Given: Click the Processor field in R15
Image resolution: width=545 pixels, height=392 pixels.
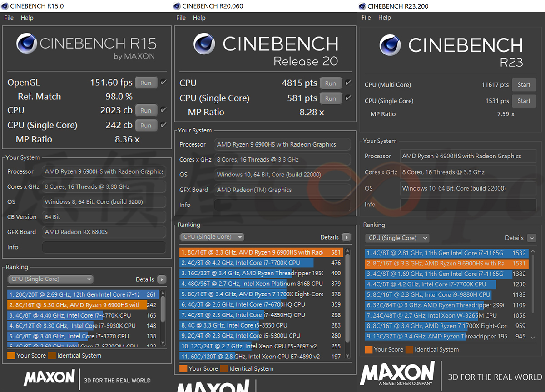Looking at the screenshot, I should tap(104, 172).
